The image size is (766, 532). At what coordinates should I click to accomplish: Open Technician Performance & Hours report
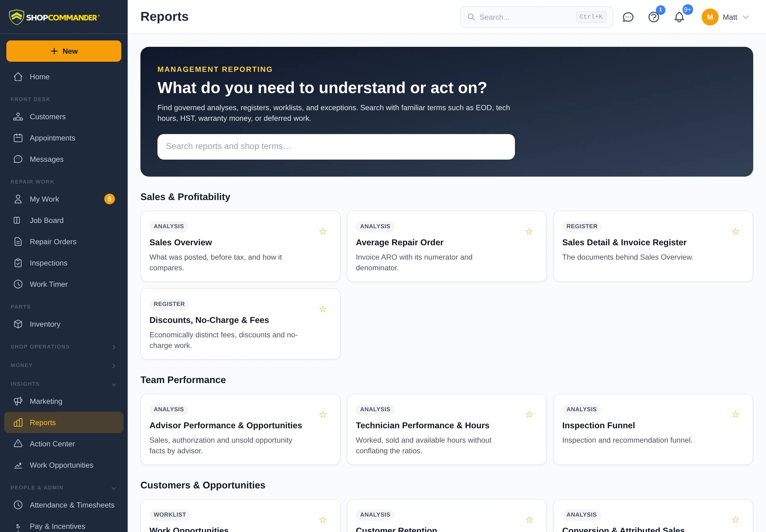(447, 429)
